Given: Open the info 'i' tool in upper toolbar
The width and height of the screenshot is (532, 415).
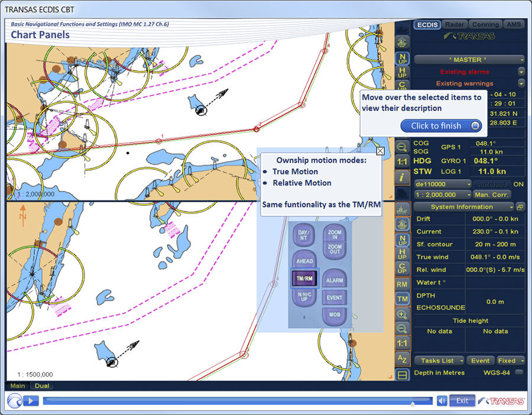Looking at the screenshot, I should coord(403,177).
